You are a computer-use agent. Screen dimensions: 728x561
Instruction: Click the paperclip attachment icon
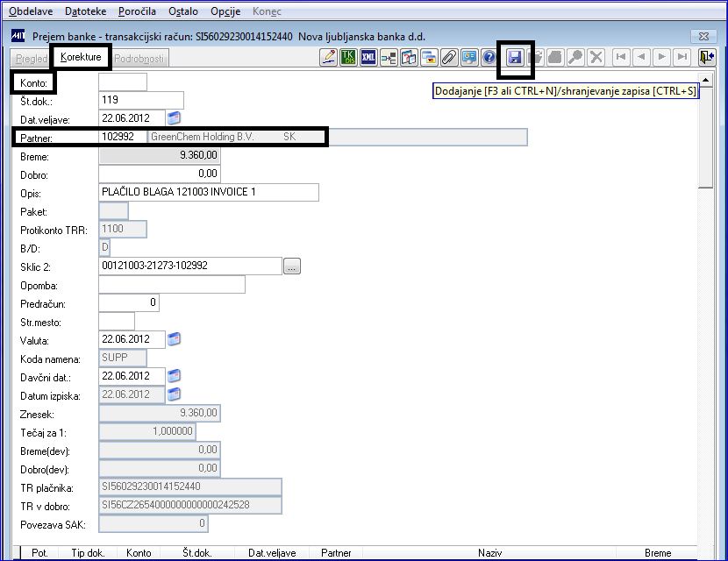click(449, 58)
